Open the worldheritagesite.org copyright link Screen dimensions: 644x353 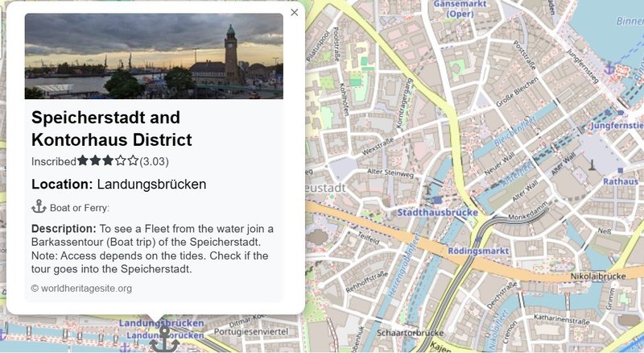point(81,289)
